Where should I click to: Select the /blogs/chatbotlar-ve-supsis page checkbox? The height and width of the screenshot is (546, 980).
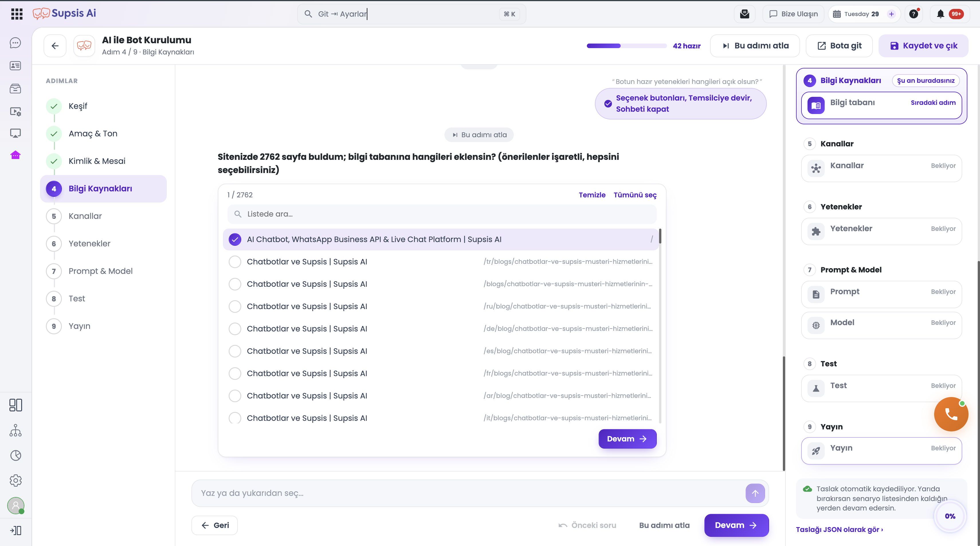[x=235, y=284]
